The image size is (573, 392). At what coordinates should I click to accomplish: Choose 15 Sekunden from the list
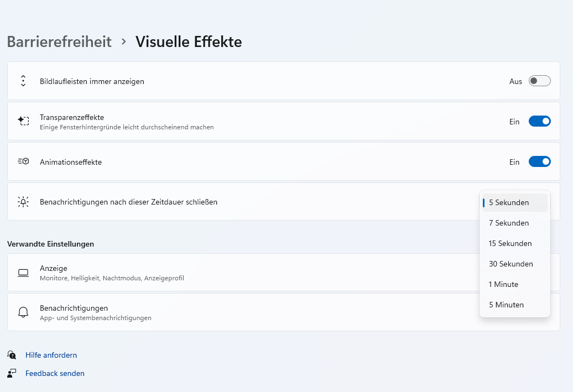(514, 243)
